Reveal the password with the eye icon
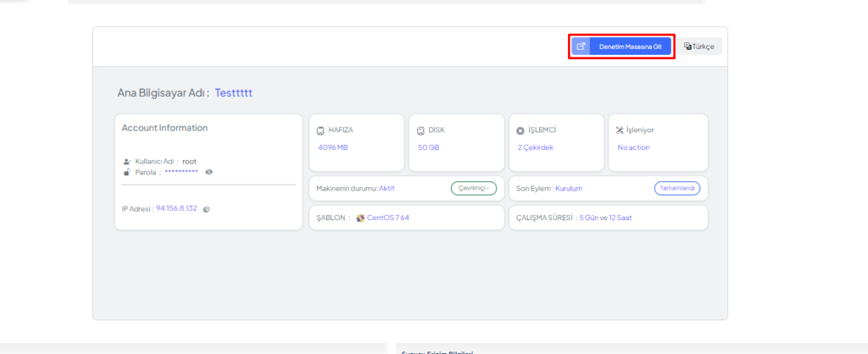This screenshot has height=354, width=868. point(209,172)
